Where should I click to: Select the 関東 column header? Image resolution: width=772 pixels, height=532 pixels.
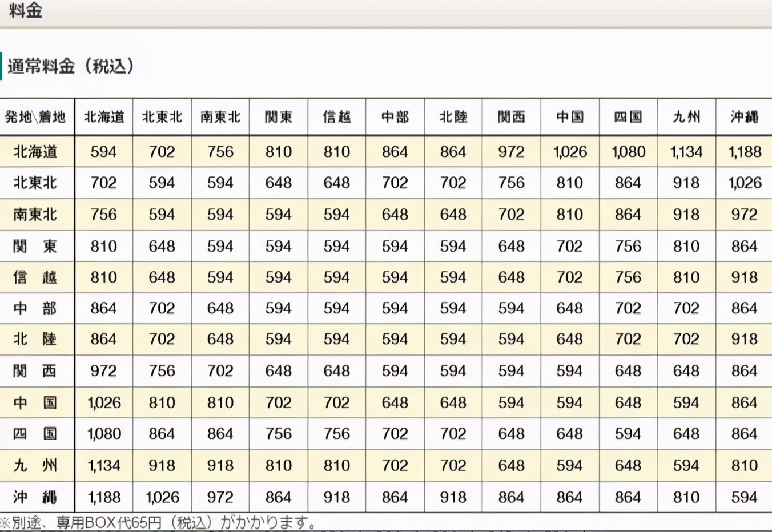tap(278, 116)
